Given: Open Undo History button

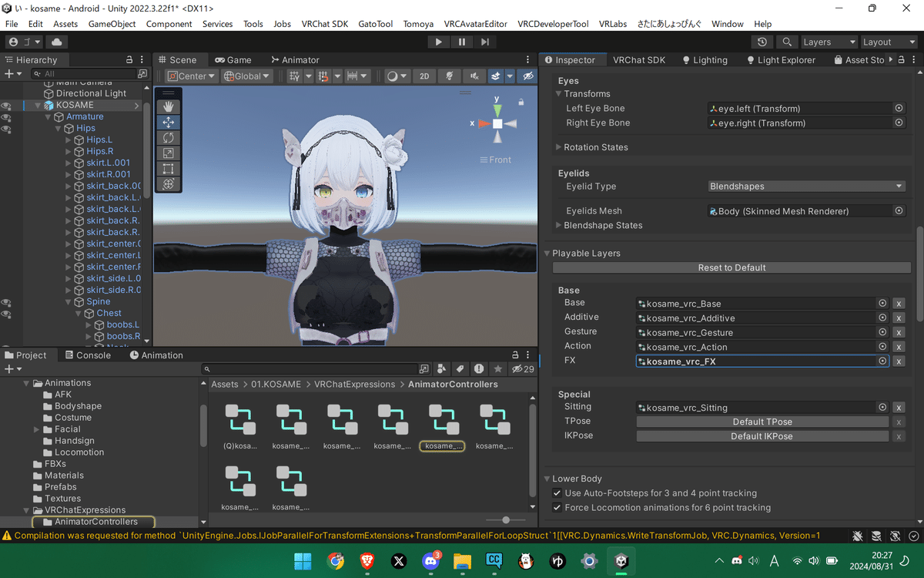Looking at the screenshot, I should click(762, 42).
